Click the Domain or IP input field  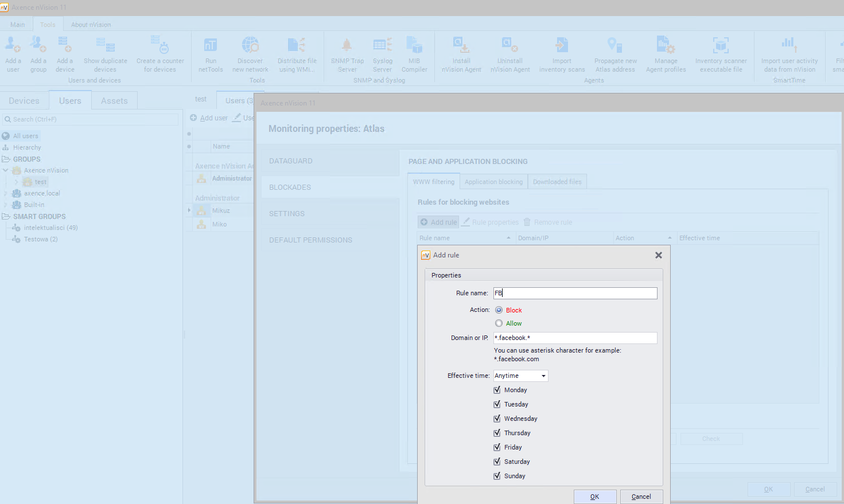(x=575, y=338)
